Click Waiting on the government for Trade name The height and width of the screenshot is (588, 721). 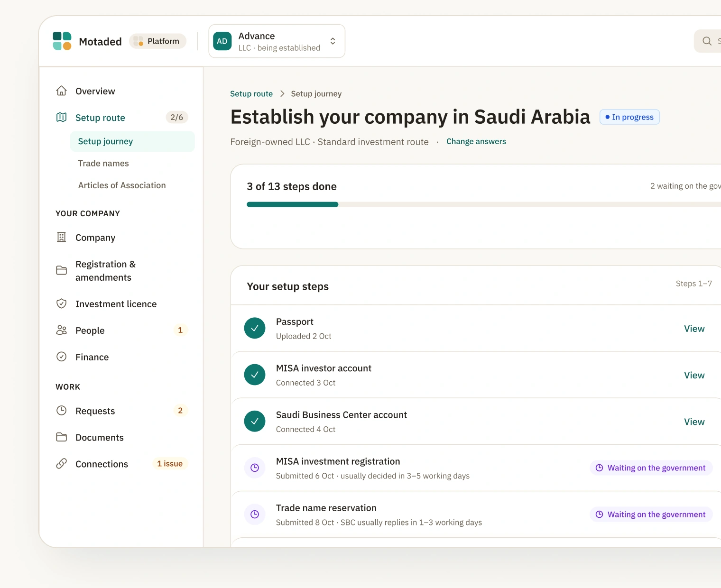pos(651,514)
